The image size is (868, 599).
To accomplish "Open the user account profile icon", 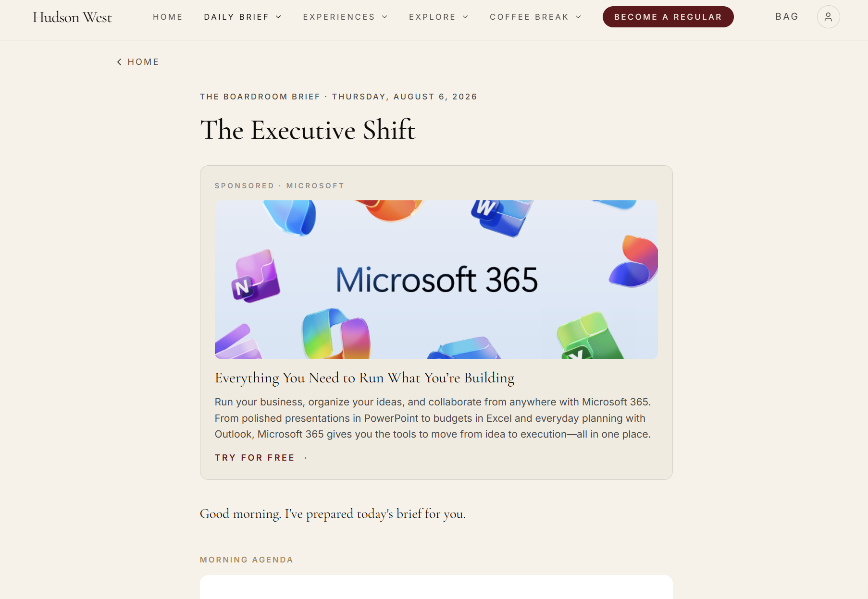I will (x=828, y=17).
